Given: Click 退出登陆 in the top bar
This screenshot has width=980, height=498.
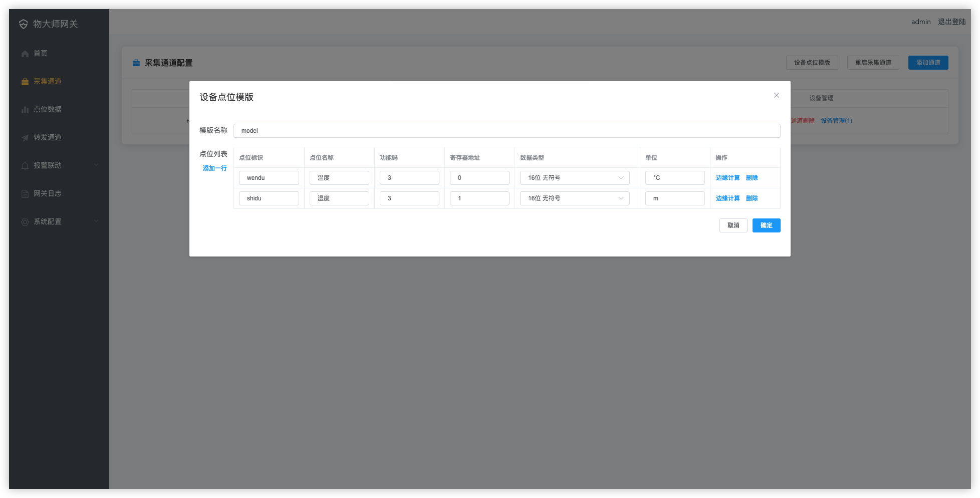Looking at the screenshot, I should point(951,22).
